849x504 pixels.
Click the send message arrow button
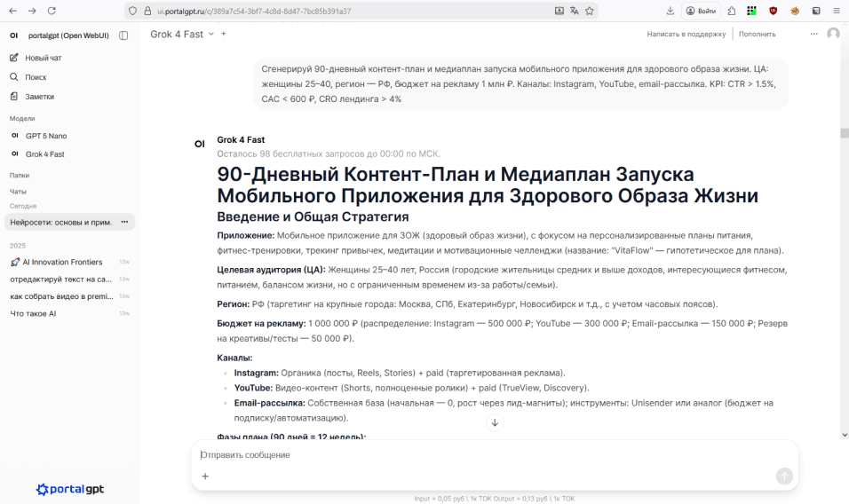(784, 476)
